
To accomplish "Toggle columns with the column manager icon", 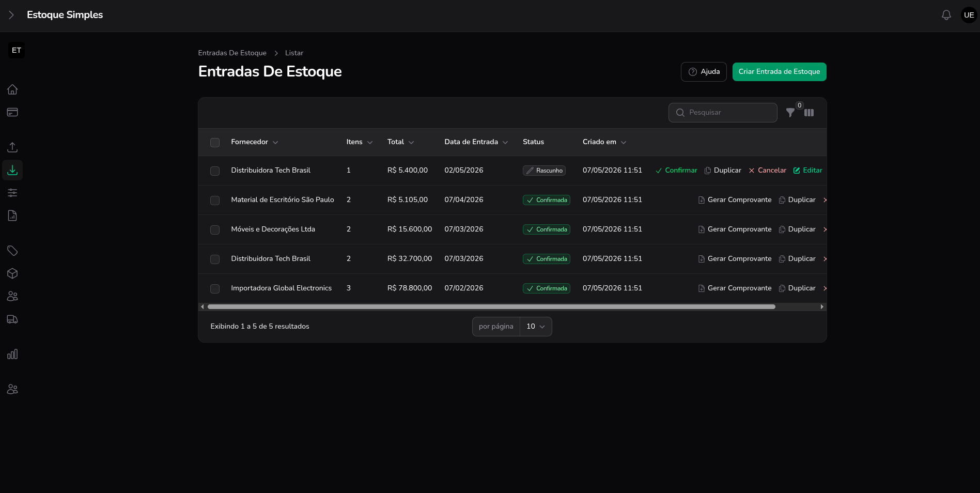I will point(809,113).
